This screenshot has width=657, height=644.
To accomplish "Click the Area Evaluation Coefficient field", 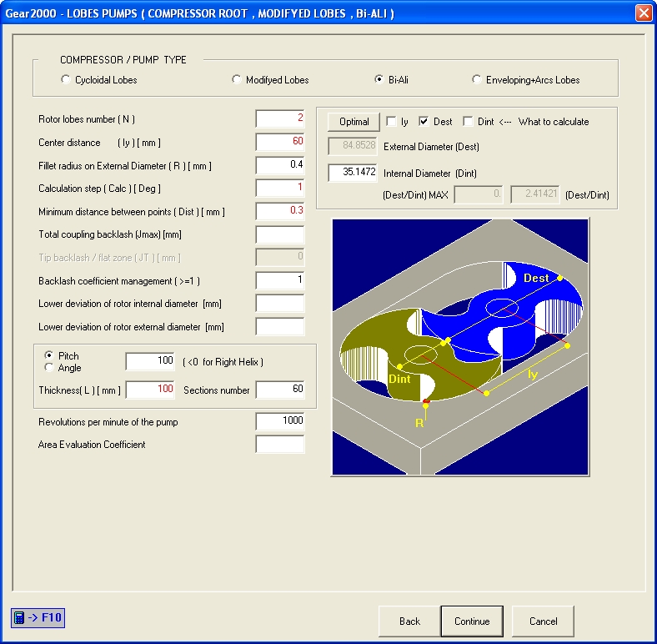I will point(280,445).
